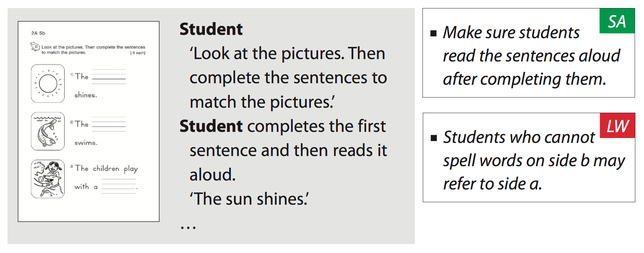This screenshot has width=644, height=253.
Task: Click the children playing with dog picture
Action: [48, 179]
